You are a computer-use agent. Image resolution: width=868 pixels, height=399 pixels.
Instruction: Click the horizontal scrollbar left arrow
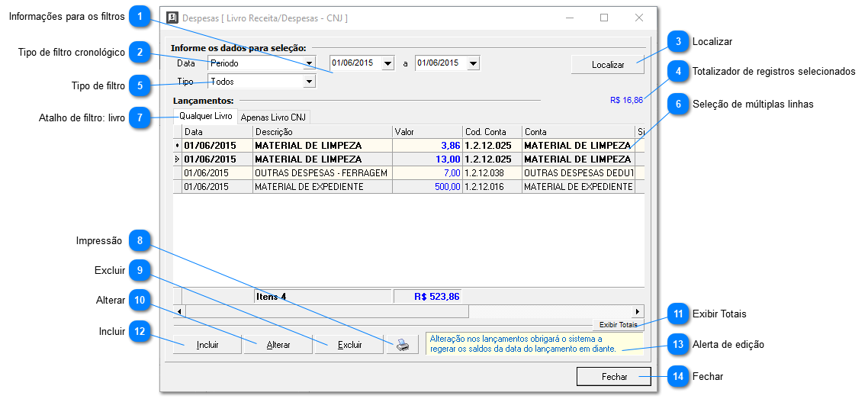[x=178, y=311]
